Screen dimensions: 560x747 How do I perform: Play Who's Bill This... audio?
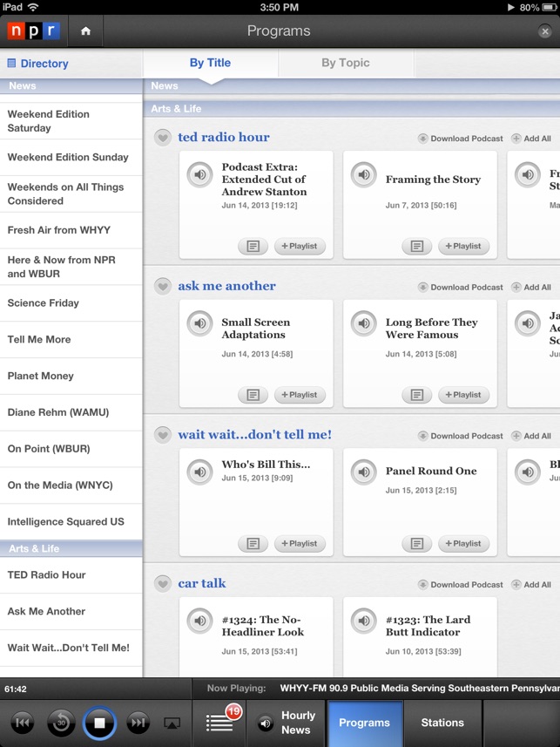200,472
